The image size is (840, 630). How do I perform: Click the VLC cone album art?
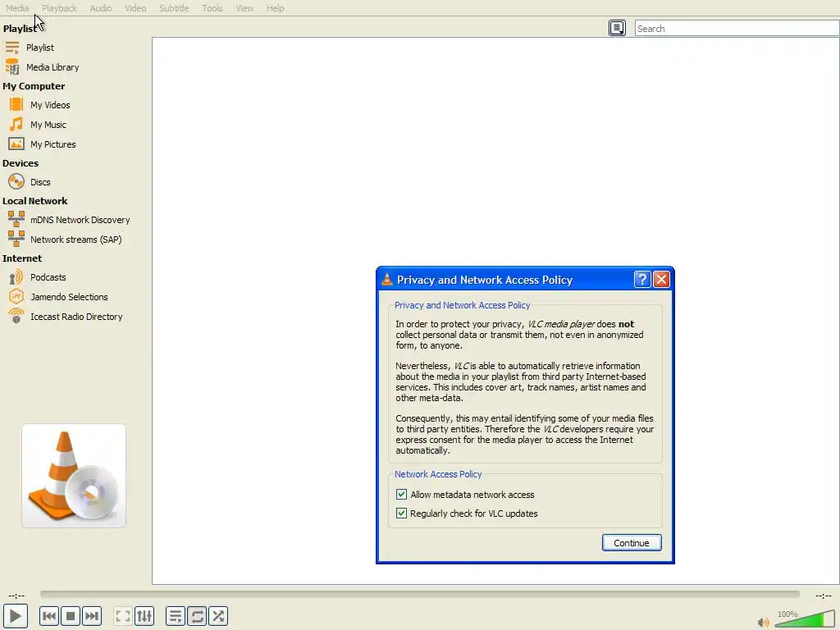(74, 476)
